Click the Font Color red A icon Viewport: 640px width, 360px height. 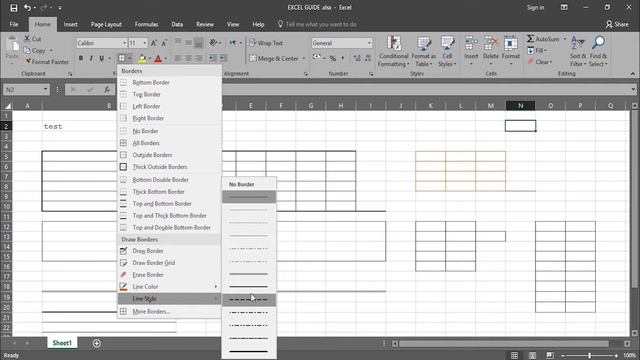(x=158, y=58)
